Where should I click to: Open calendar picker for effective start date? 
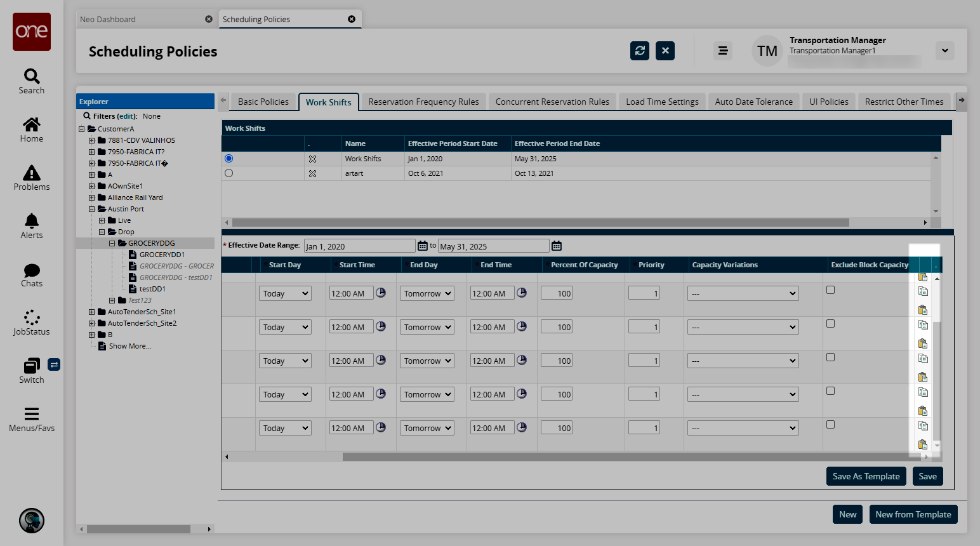[423, 246]
